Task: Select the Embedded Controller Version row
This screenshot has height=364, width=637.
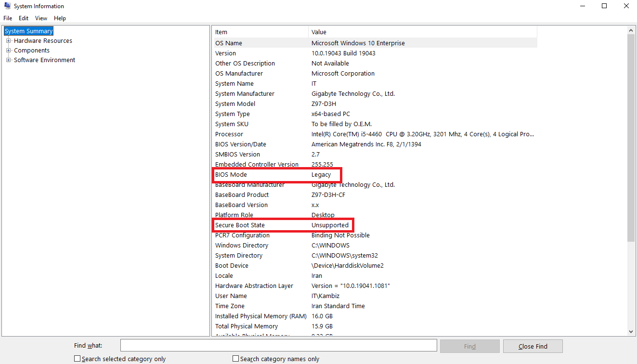Action: pyautogui.click(x=375, y=164)
